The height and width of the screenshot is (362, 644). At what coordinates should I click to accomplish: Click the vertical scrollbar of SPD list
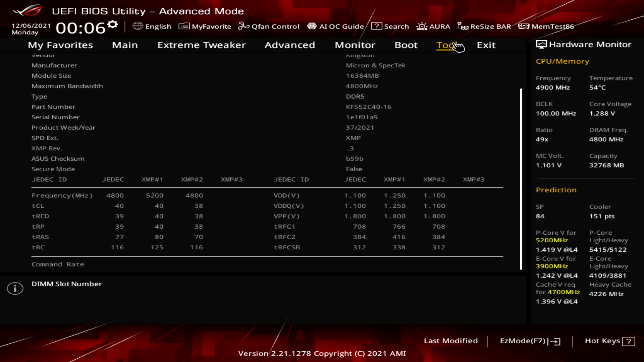click(x=521, y=179)
